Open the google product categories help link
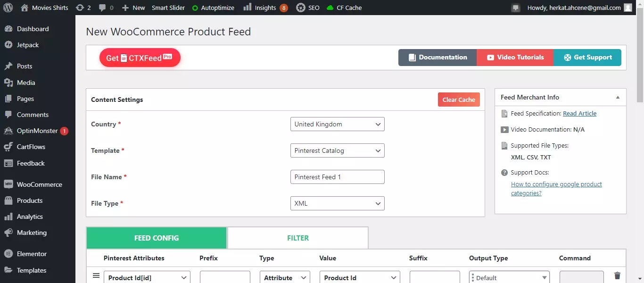Image resolution: width=644 pixels, height=283 pixels. point(556,189)
